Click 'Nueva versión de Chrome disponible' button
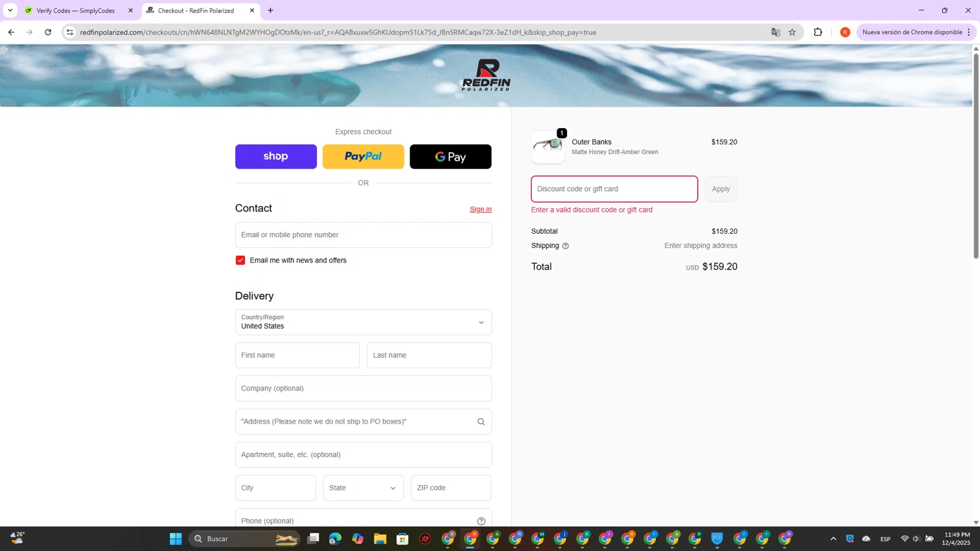The width and height of the screenshot is (980, 551). [x=912, y=32]
